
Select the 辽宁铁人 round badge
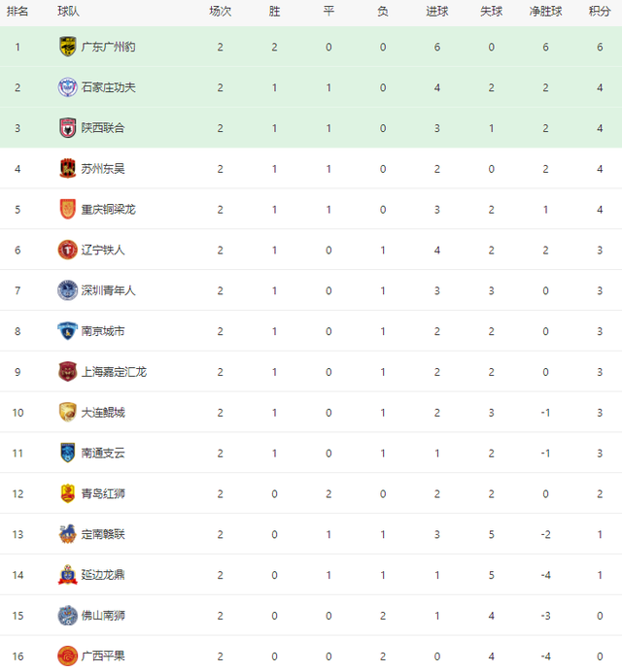pos(67,250)
